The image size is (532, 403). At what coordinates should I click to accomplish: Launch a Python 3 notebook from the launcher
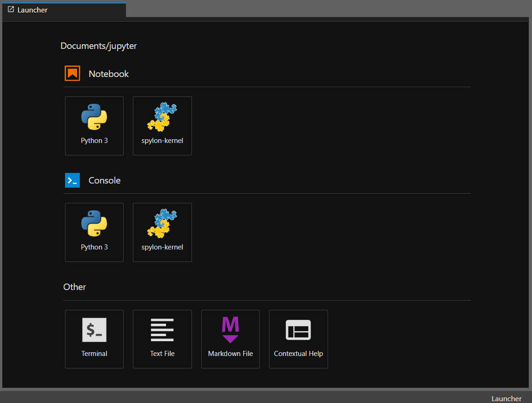click(x=94, y=125)
